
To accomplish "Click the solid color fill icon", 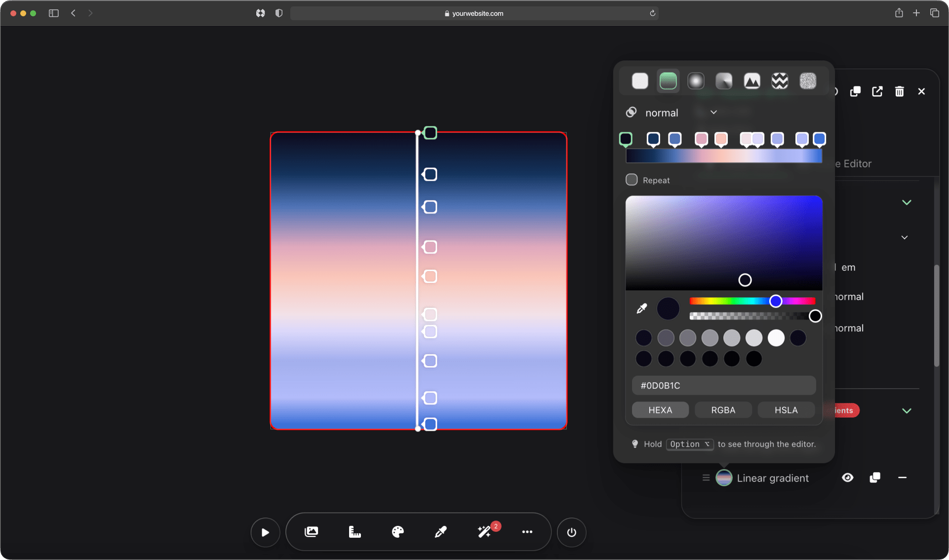I will point(639,80).
